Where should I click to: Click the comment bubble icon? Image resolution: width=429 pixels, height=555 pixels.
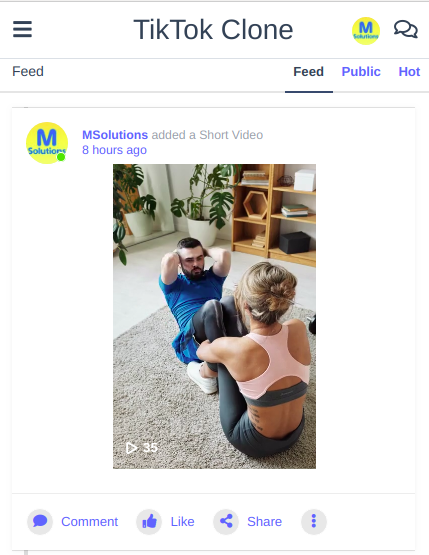click(x=40, y=521)
